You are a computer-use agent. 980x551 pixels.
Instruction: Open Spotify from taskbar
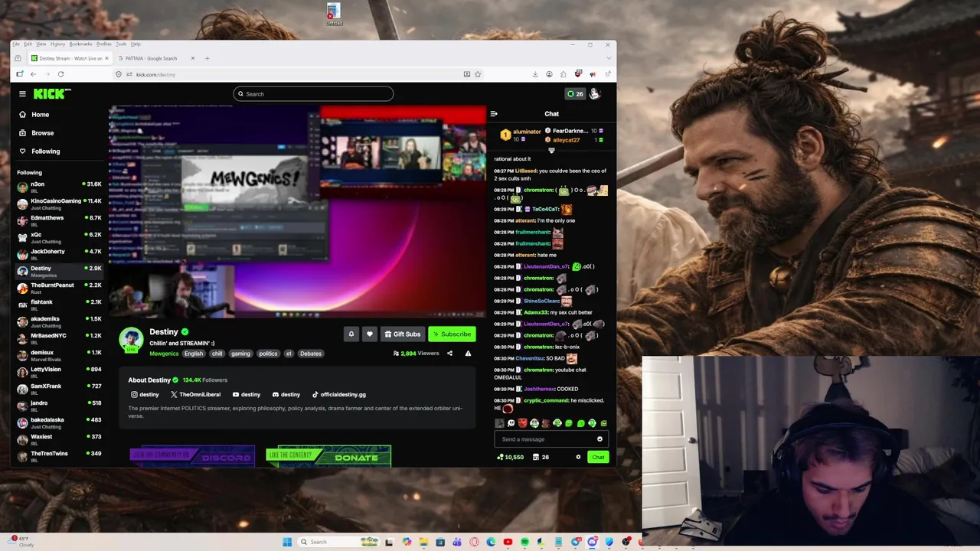point(524,542)
